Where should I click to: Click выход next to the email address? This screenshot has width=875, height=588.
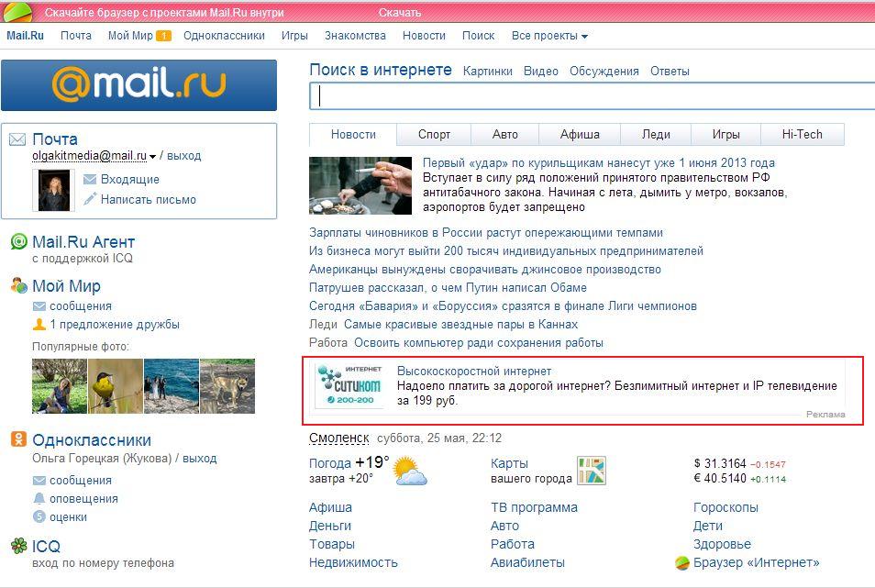pyautogui.click(x=183, y=156)
